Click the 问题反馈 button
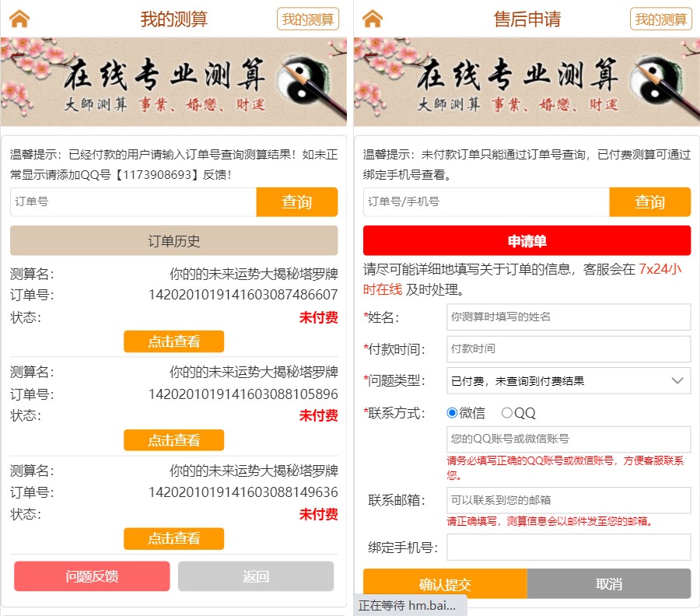 [x=92, y=576]
